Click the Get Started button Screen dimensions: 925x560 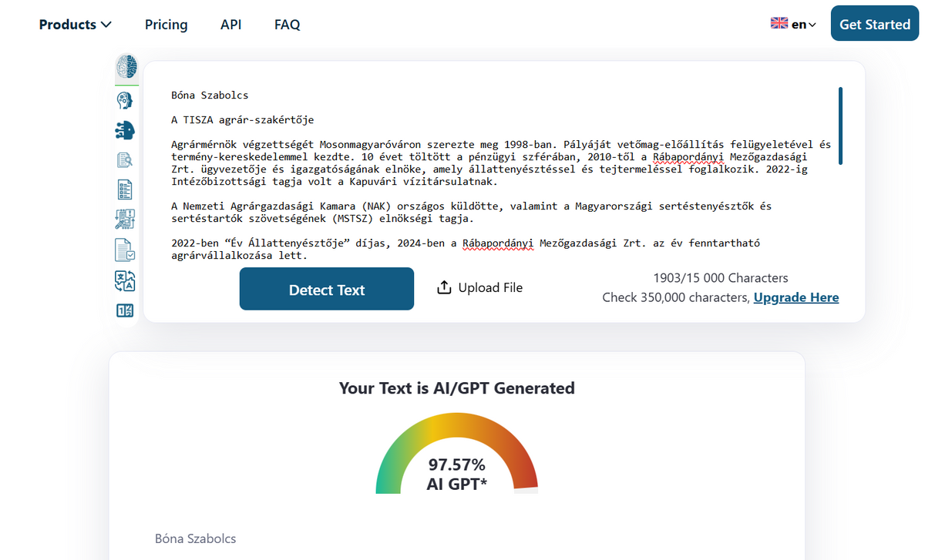click(x=874, y=24)
